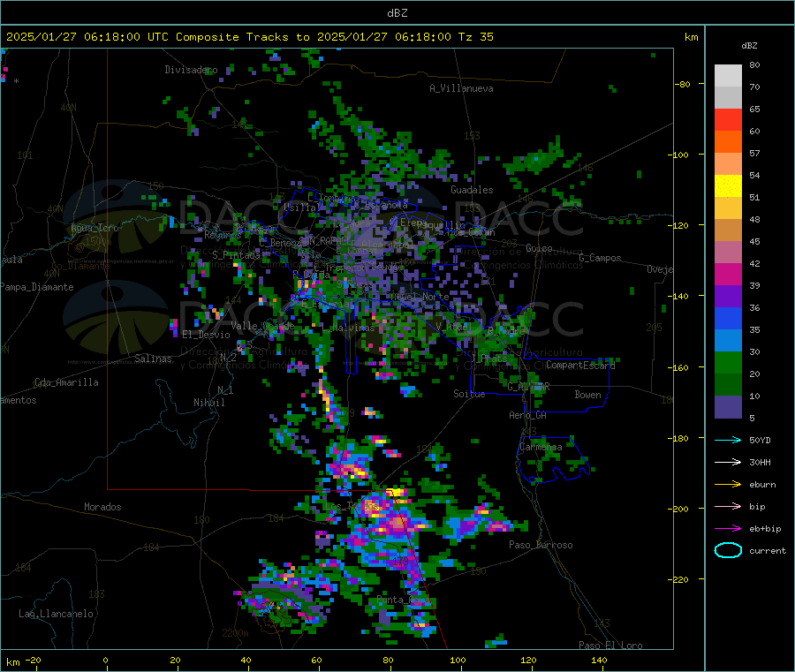Click the '100' tick on bottom axis

458,660
